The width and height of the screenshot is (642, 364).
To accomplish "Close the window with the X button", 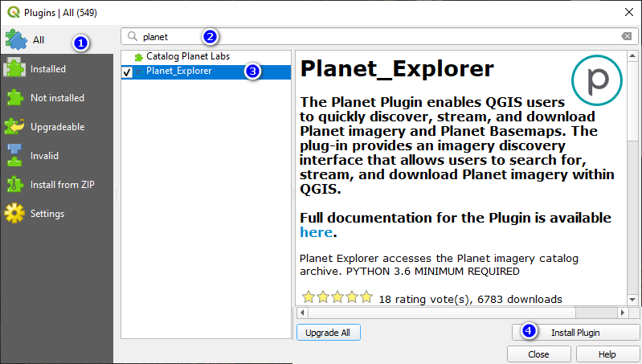I will [629, 12].
